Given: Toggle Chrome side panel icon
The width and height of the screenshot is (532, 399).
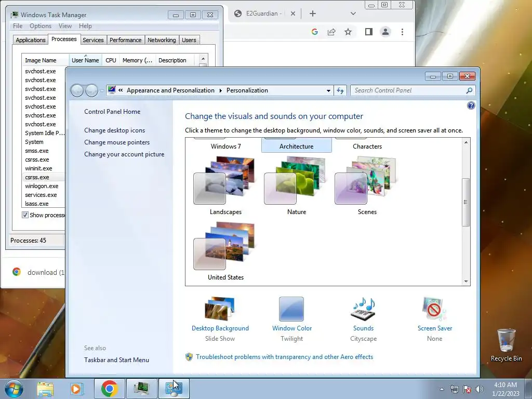Looking at the screenshot, I should (369, 32).
